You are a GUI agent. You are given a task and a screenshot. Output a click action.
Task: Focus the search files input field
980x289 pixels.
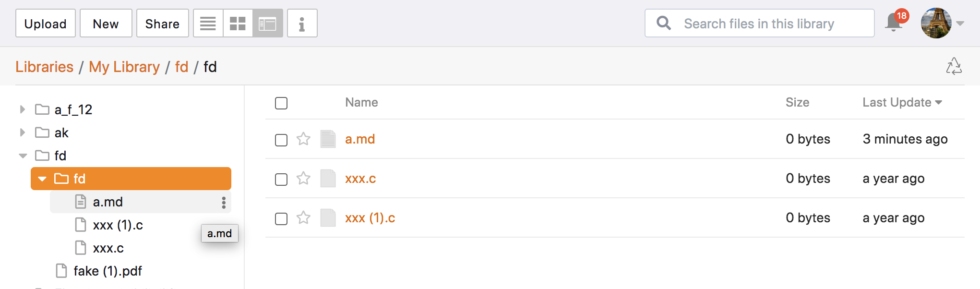click(x=759, y=24)
